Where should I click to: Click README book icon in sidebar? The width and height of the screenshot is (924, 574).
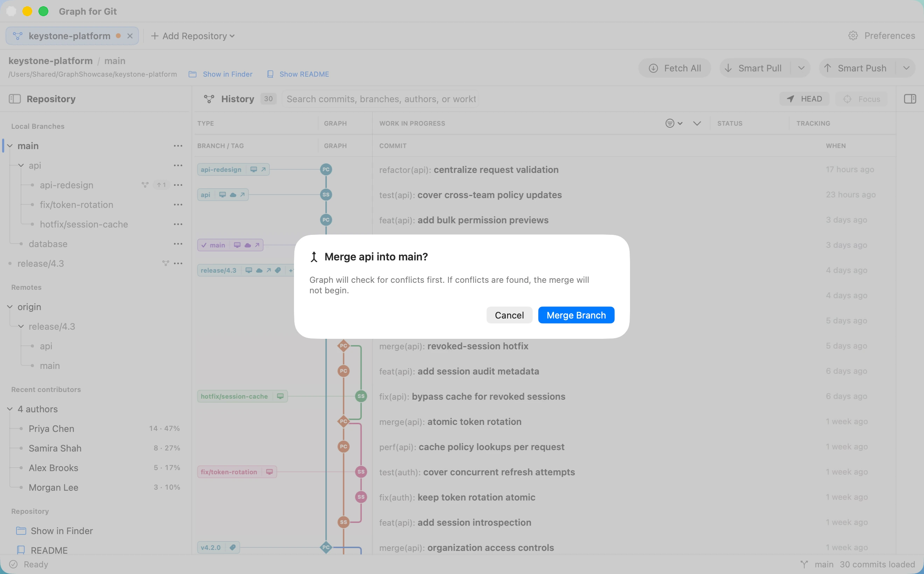coord(21,551)
